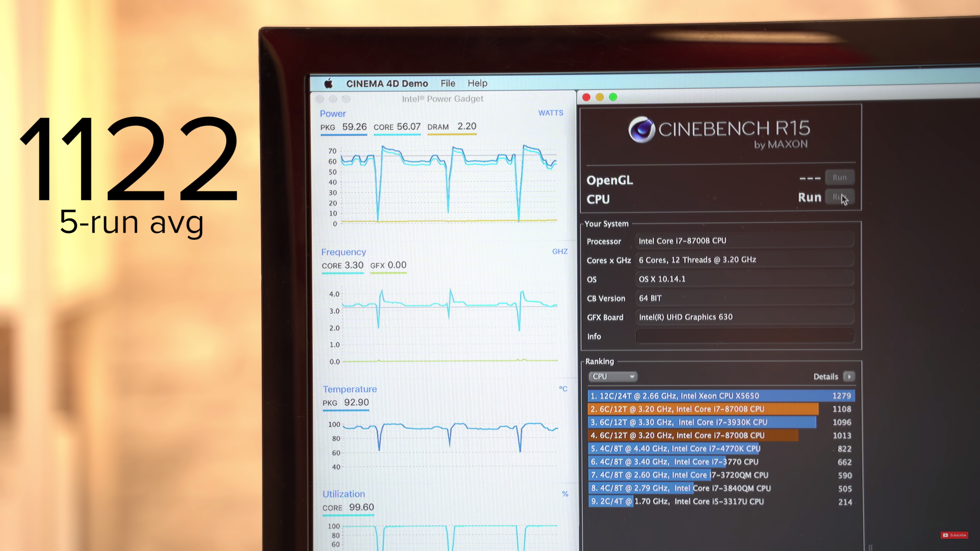Maximize the Cinebench window with green button
This screenshot has height=551, width=980.
[x=613, y=97]
